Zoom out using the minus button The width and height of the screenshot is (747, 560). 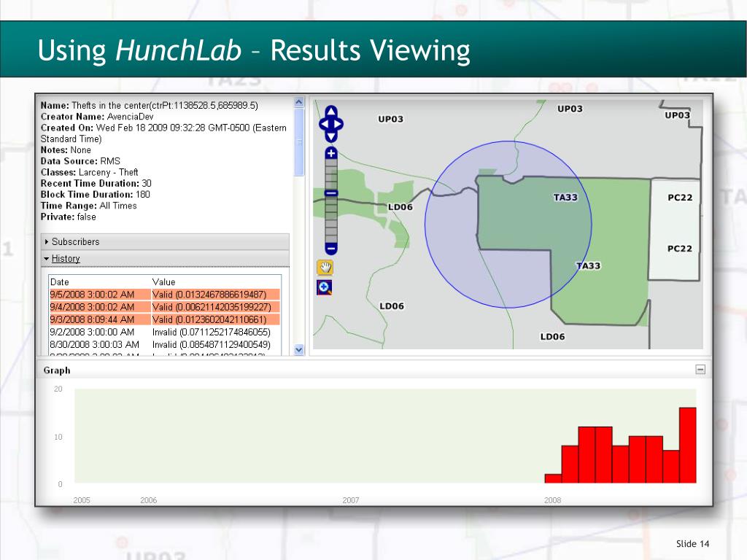click(331, 249)
